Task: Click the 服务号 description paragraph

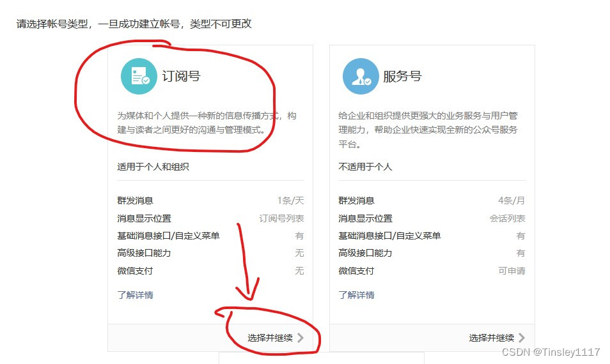Action: click(x=428, y=130)
